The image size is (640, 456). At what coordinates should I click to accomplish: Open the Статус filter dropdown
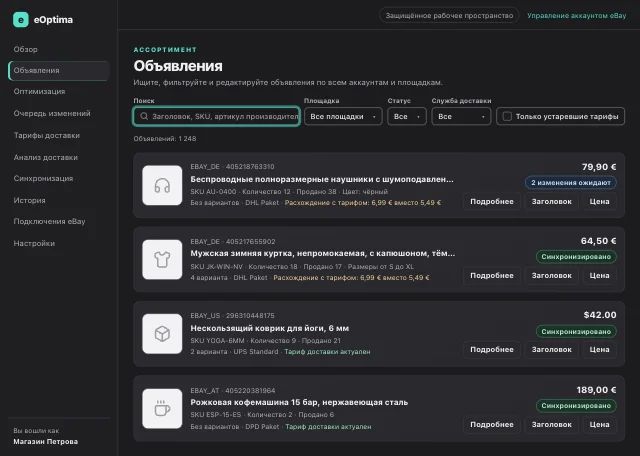[407, 116]
